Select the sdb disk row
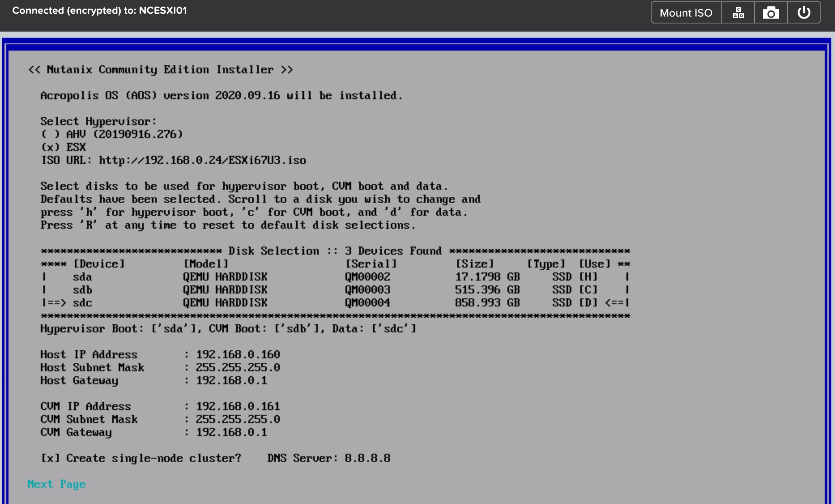Image resolution: width=835 pixels, height=504 pixels. (x=335, y=290)
